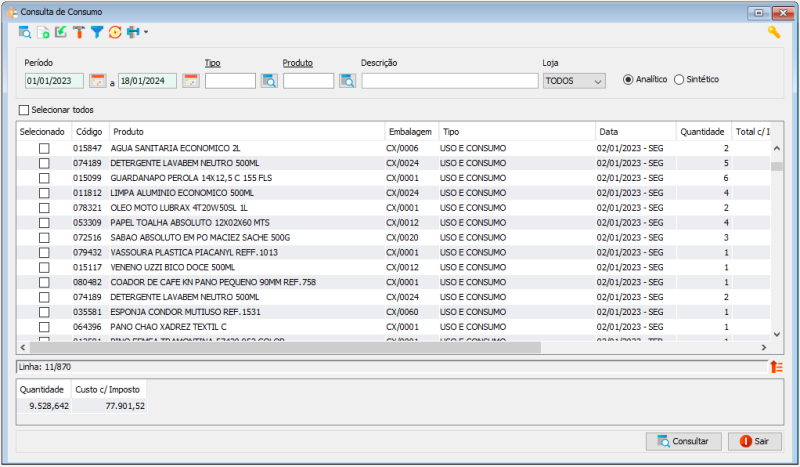
Task: Click the orange refresh toolbar icon
Action: pyautogui.click(x=115, y=32)
